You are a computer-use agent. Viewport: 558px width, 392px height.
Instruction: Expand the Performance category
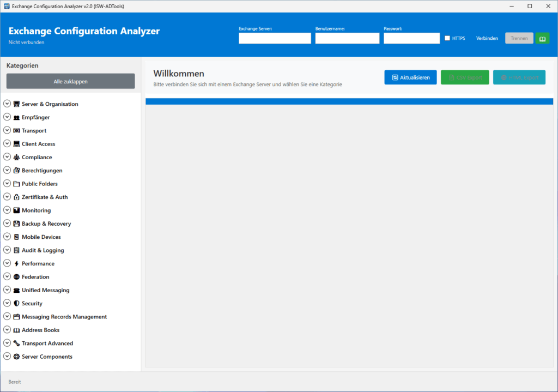click(x=7, y=263)
